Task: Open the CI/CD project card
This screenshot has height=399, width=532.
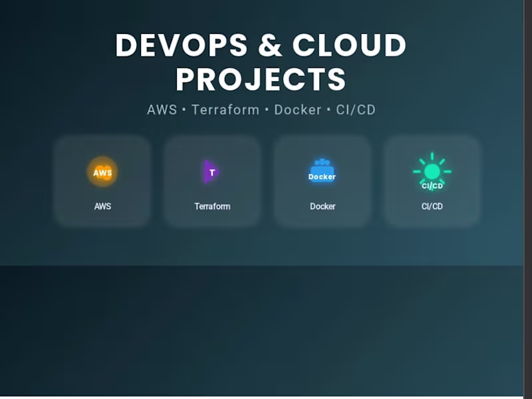Action: coord(432,181)
